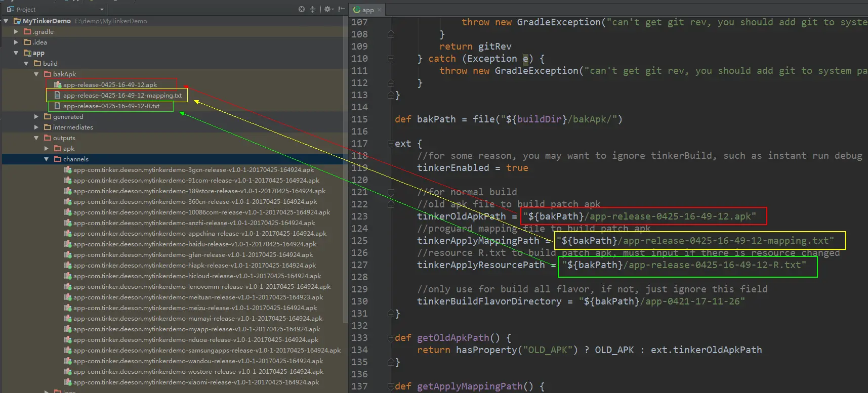Collapse the channels folder
Screen dimensions: 868x393
tap(47, 159)
